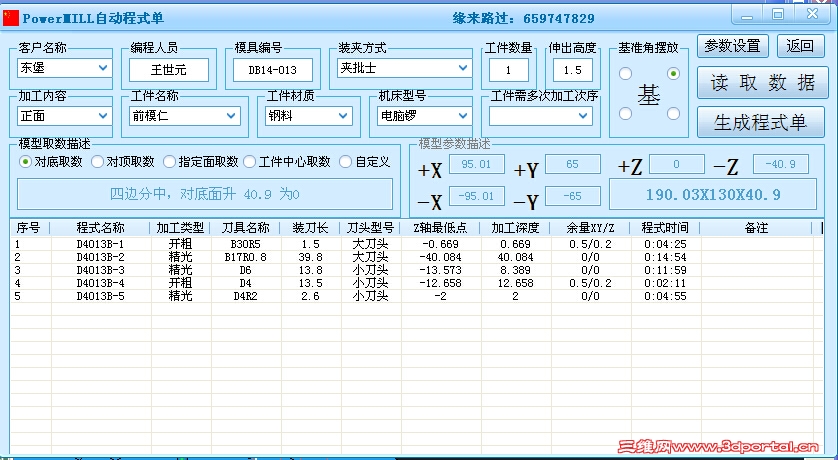This screenshot has height=460, width=838.
Task: Click the -X value field -95.01
Action: [x=477, y=196]
